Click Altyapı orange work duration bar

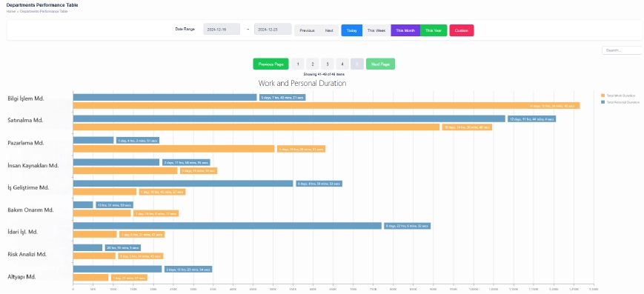[x=90, y=278]
